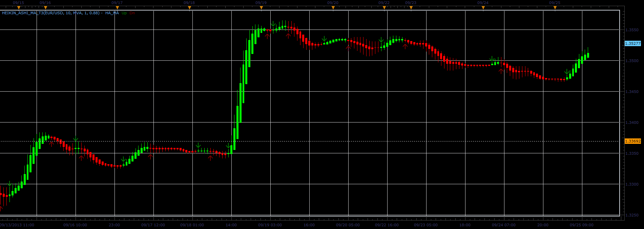Click the green Up legend label
This screenshot has width=644, height=229.
click(124, 13)
